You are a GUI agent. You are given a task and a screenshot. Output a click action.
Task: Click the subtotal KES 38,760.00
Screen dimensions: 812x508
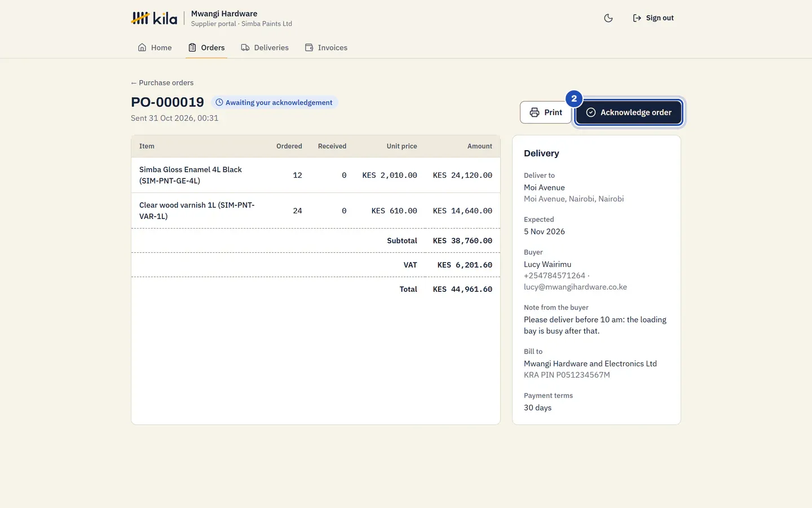tap(462, 240)
